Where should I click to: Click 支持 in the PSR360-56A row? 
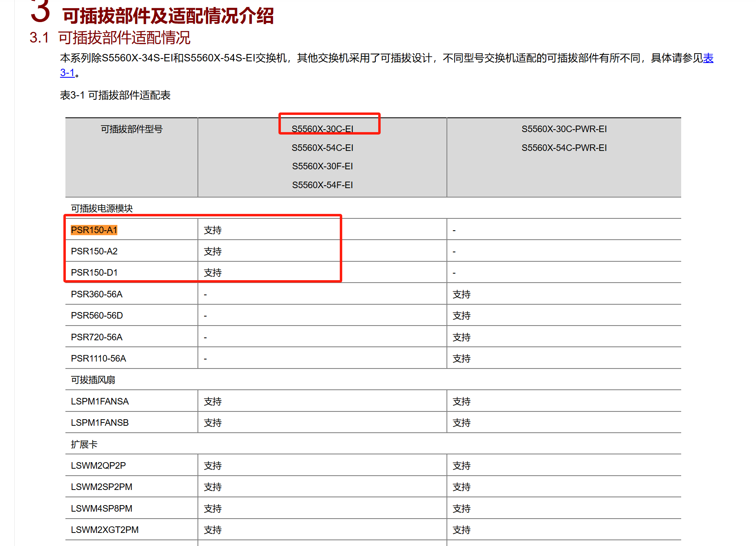click(462, 294)
